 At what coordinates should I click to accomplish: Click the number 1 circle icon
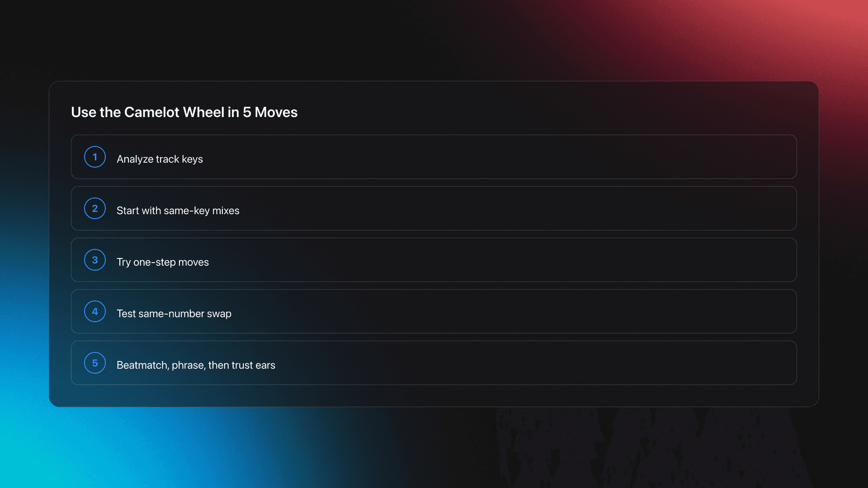pos(95,157)
